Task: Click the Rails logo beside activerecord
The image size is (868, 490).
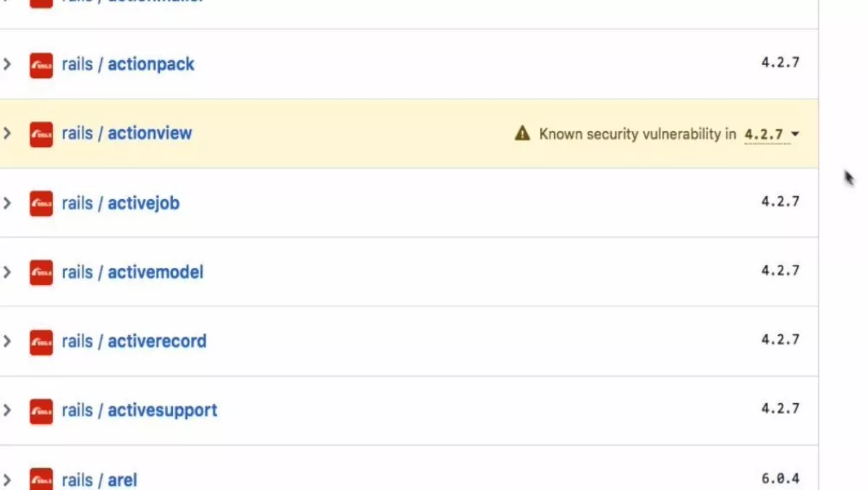Action: click(41, 342)
